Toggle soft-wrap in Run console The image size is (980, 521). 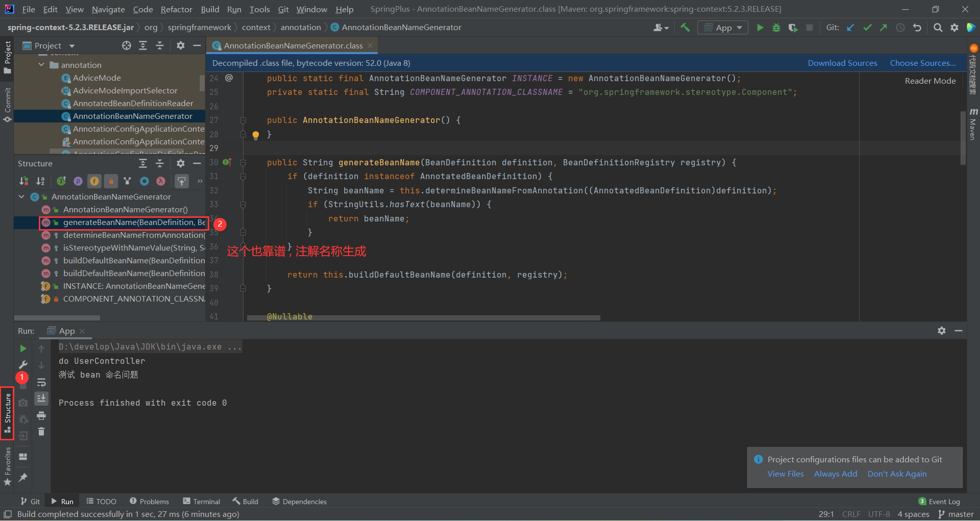coord(41,382)
